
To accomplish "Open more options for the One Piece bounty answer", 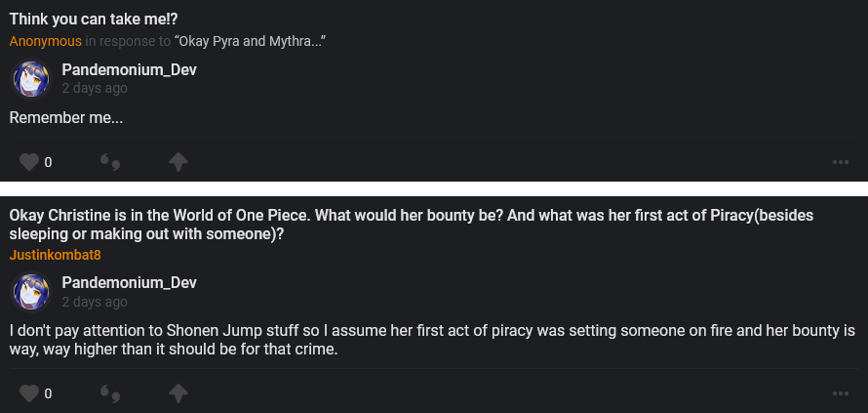I will point(841,393).
